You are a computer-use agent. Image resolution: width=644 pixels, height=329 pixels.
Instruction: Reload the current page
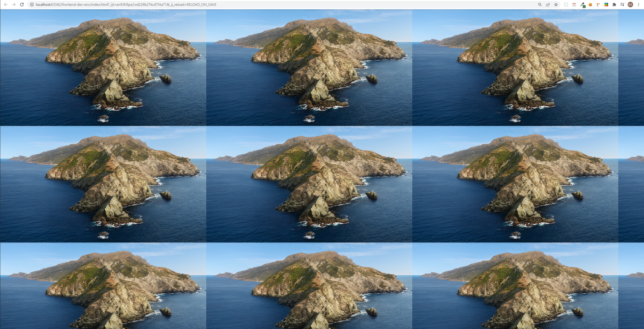(22, 5)
